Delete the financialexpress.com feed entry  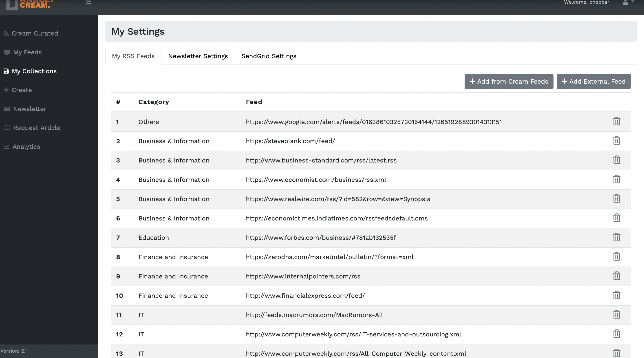[x=616, y=296]
